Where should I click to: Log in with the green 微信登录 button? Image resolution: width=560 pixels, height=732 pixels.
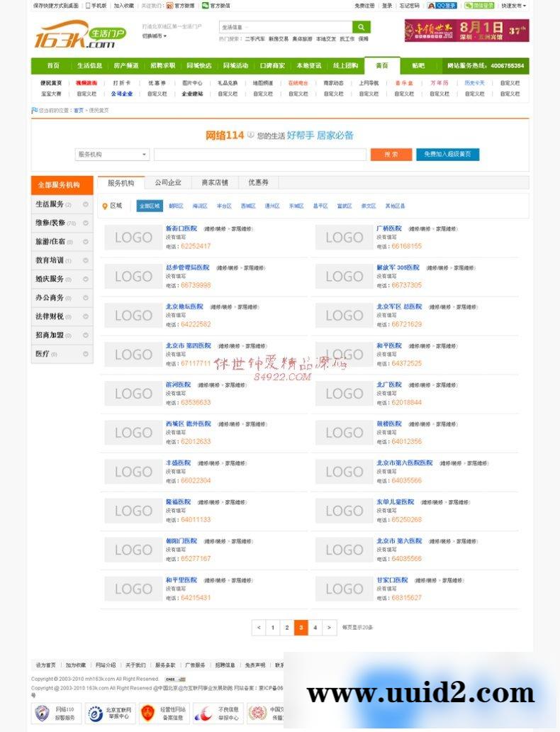tap(478, 6)
